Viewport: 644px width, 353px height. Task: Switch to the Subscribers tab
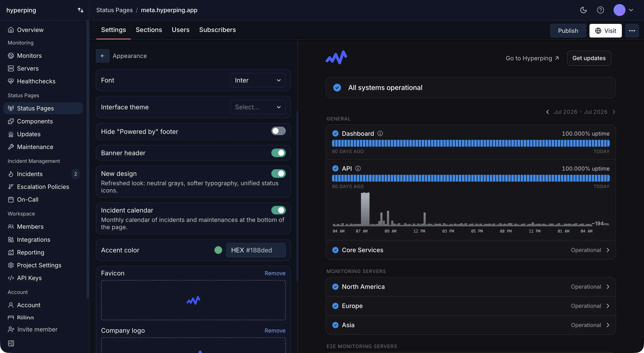217,30
